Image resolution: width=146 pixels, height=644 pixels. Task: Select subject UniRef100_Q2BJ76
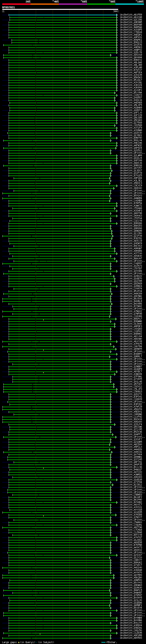pyautogui.click(x=131, y=53)
